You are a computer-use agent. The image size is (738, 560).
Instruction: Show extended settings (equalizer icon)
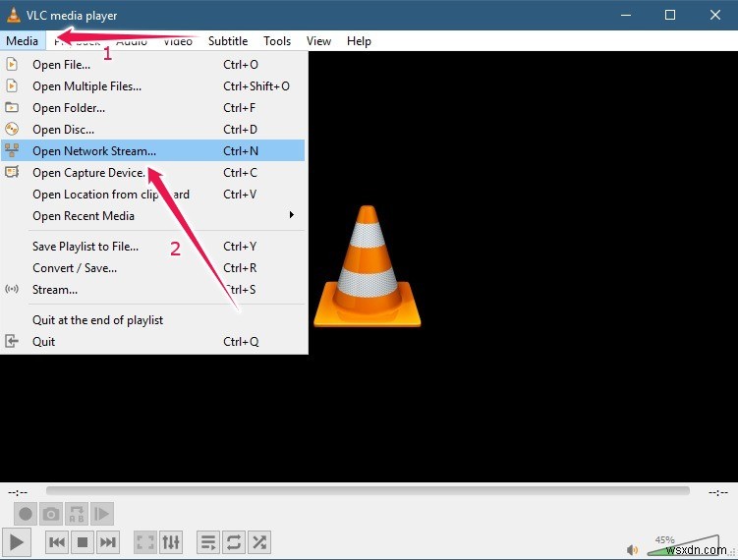point(171,542)
